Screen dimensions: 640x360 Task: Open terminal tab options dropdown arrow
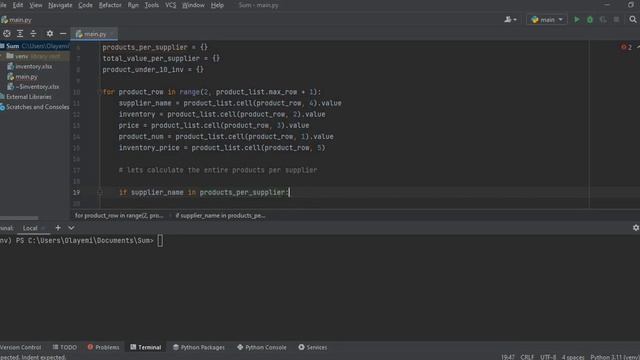[x=71, y=228]
